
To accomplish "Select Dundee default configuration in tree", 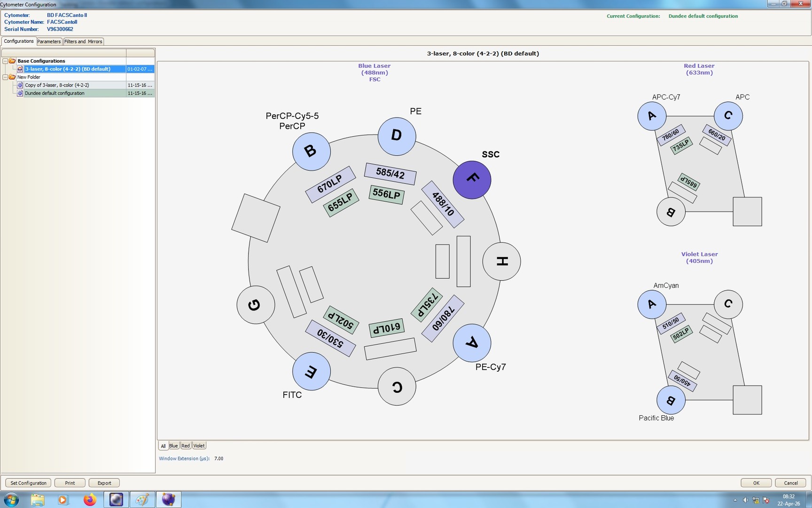I will click(x=55, y=93).
